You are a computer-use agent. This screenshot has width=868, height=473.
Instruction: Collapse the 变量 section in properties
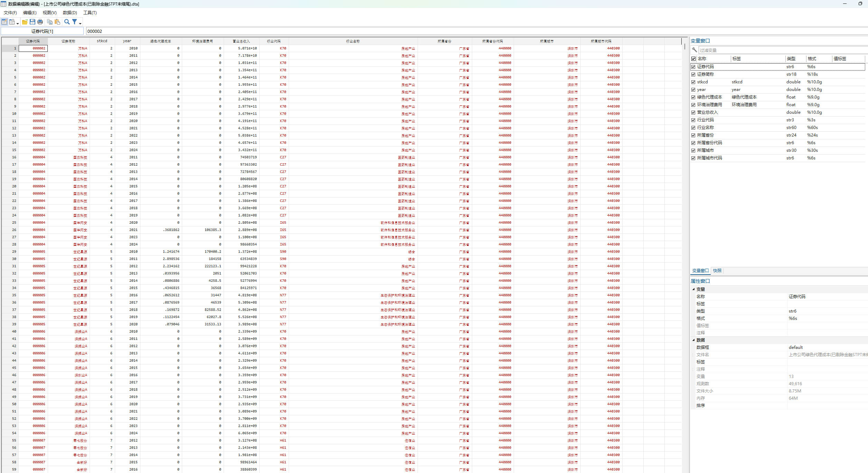(x=693, y=289)
